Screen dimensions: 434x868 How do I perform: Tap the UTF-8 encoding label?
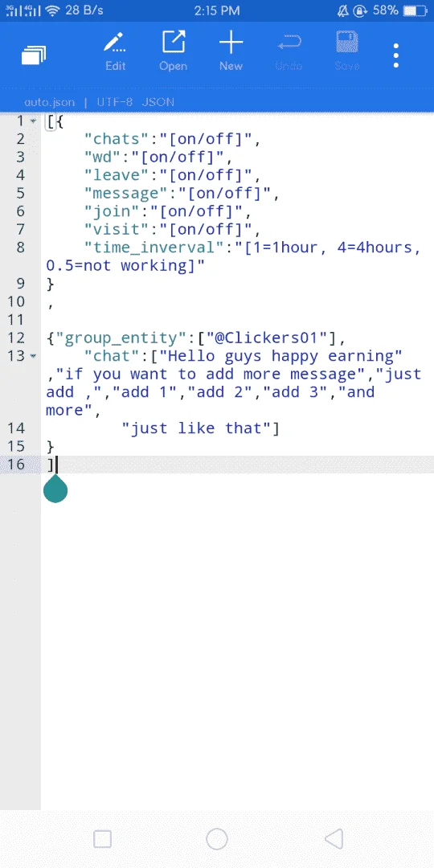click(x=117, y=102)
